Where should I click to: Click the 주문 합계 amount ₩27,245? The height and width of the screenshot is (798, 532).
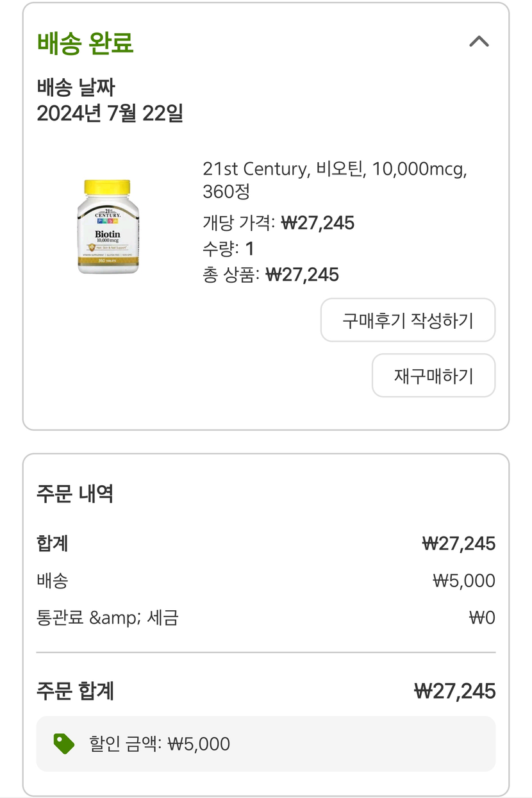(455, 691)
